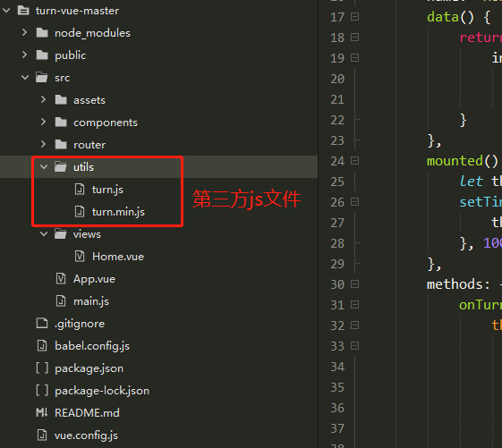This screenshot has height=448, width=502.
Task: Toggle code fold marker on line 30
Action: (x=354, y=283)
